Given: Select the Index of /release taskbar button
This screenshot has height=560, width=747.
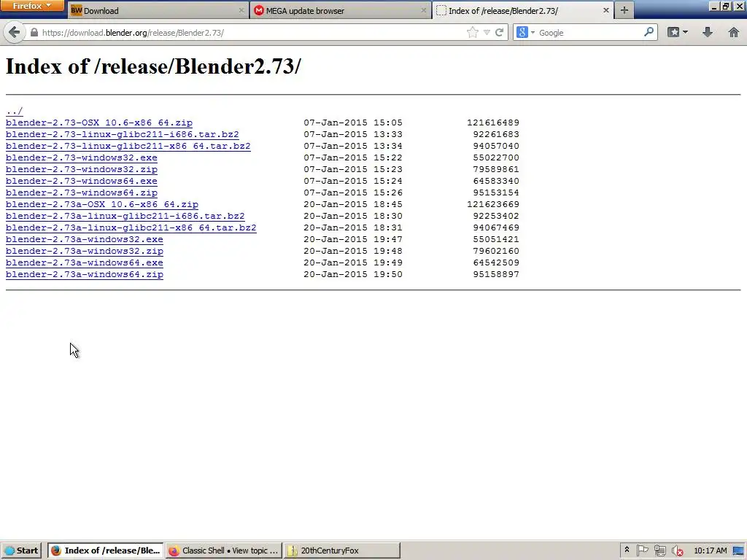Looking at the screenshot, I should [105, 551].
